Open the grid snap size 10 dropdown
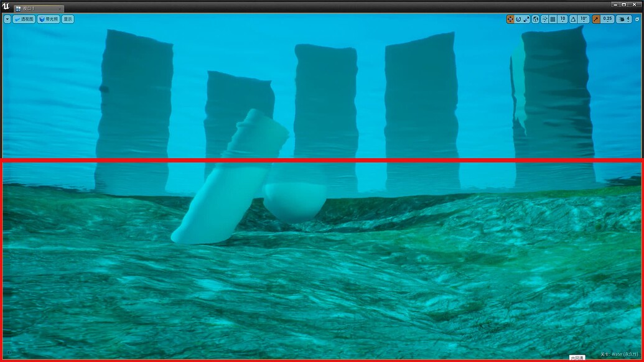Image resolution: width=644 pixels, height=362 pixels. pyautogui.click(x=561, y=19)
